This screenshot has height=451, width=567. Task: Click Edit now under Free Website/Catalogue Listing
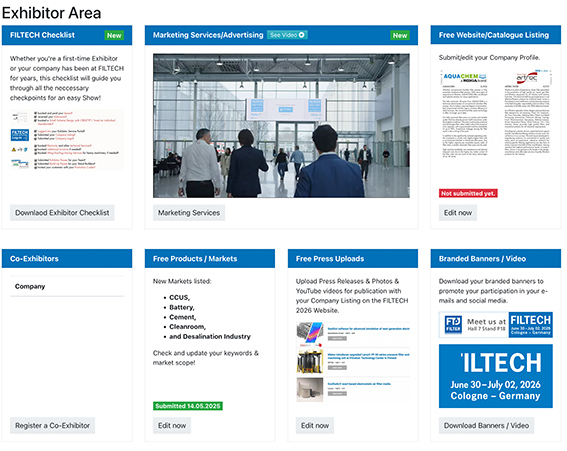(458, 213)
